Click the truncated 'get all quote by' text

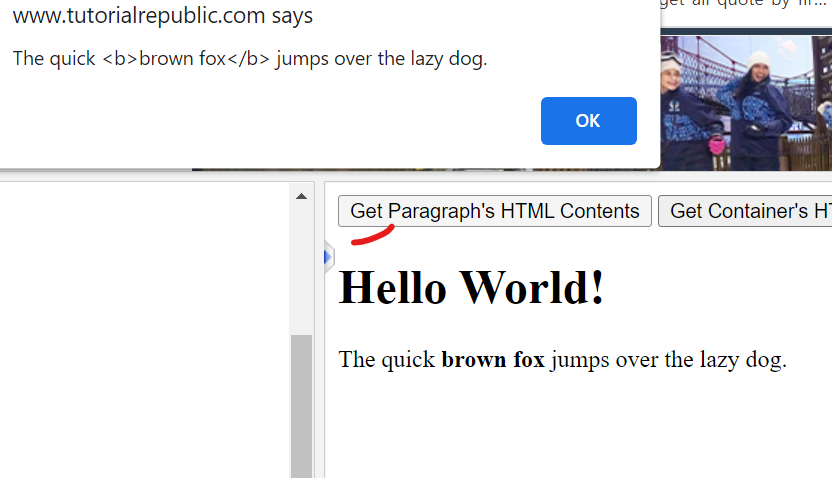[x=745, y=4]
